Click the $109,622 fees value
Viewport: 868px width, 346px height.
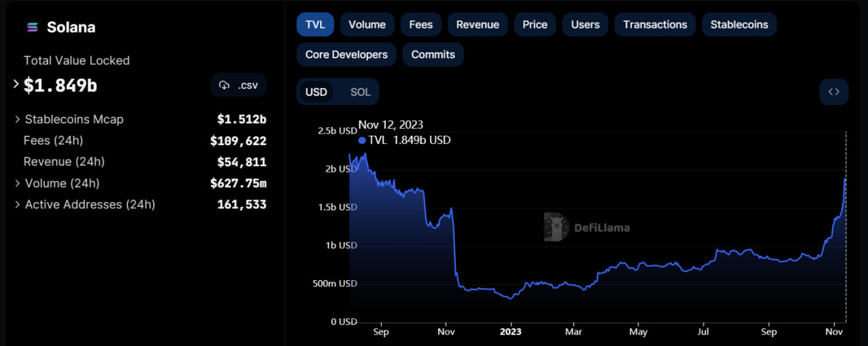[239, 141]
